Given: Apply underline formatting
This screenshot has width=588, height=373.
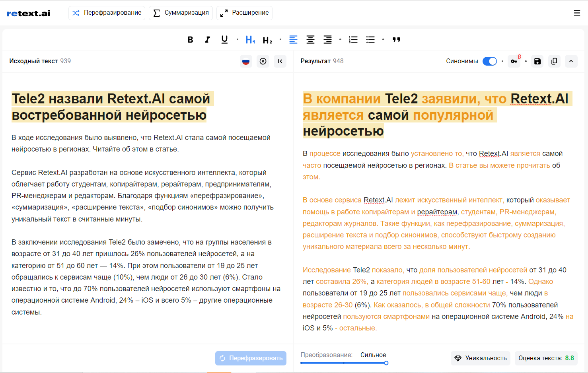Looking at the screenshot, I should click(224, 40).
